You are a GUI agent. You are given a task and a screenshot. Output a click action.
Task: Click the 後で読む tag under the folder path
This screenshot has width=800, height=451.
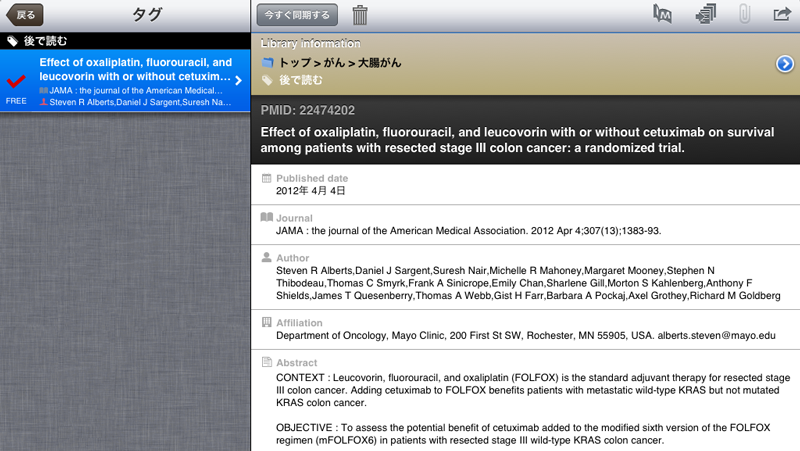click(x=301, y=80)
